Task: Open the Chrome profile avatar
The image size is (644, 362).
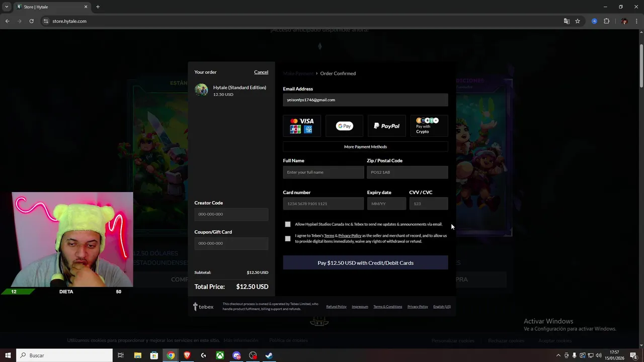Action: pyautogui.click(x=624, y=21)
